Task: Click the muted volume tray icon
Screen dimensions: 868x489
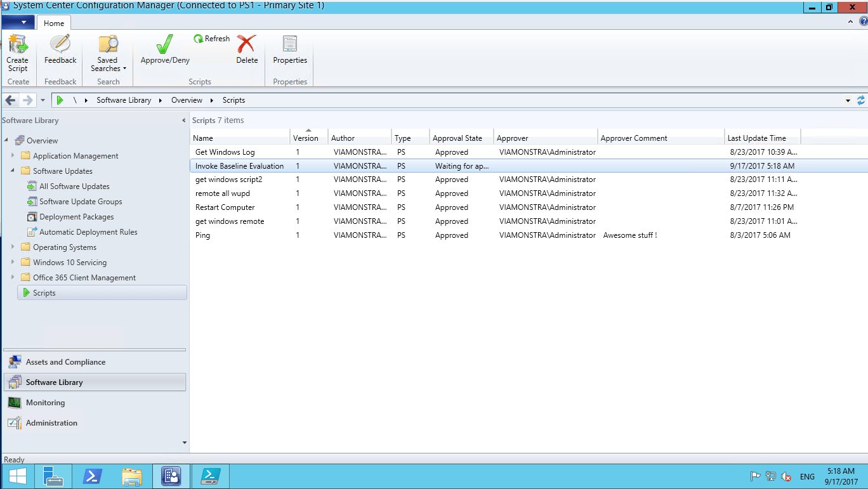Action: click(787, 476)
